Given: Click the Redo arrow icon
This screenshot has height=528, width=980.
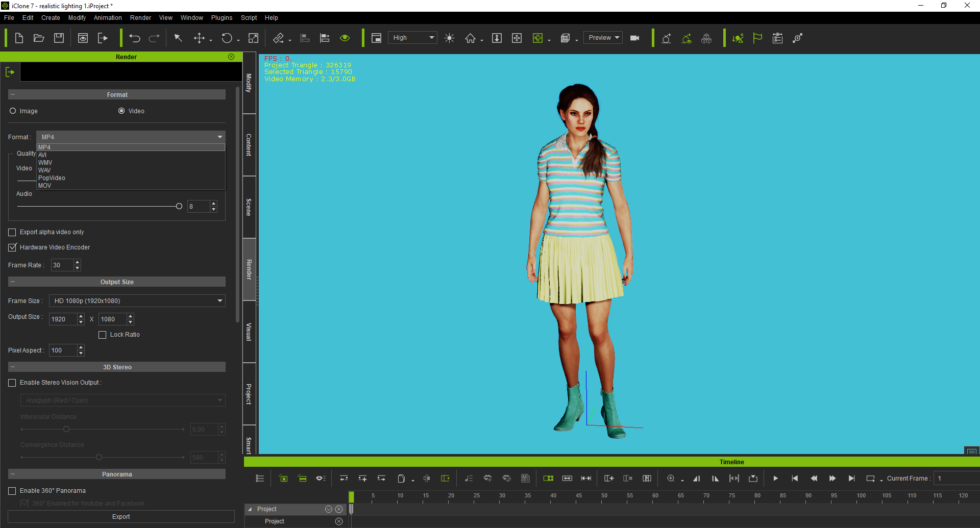Looking at the screenshot, I should (154, 38).
